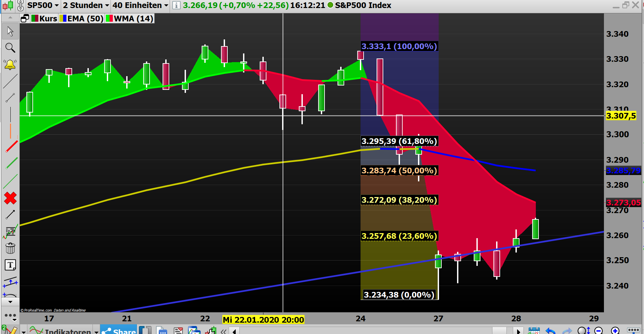
Task: Toggle the Kurs candlestick display legend
Action: pyautogui.click(x=45, y=18)
